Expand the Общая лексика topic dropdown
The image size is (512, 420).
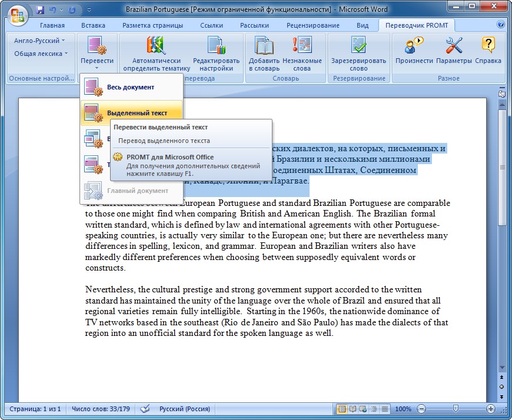click(41, 54)
